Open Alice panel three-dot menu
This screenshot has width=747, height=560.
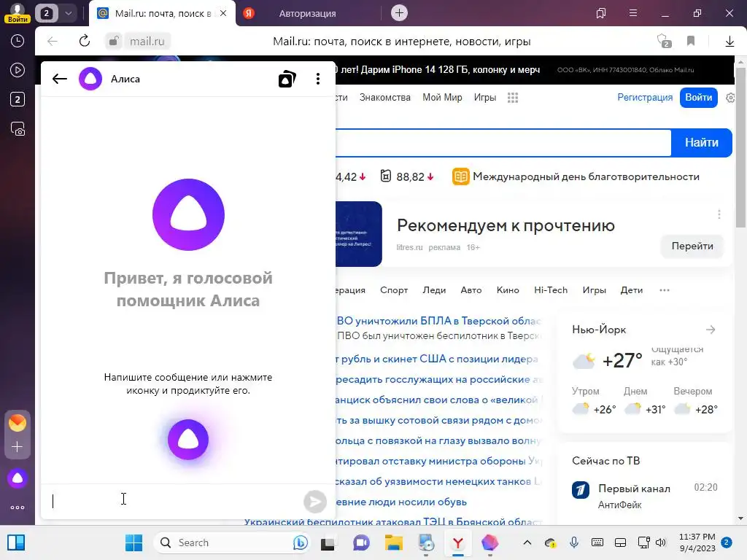pyautogui.click(x=318, y=79)
